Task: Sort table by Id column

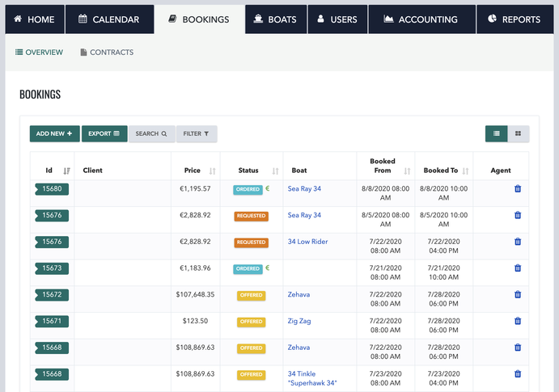Action: [x=66, y=171]
